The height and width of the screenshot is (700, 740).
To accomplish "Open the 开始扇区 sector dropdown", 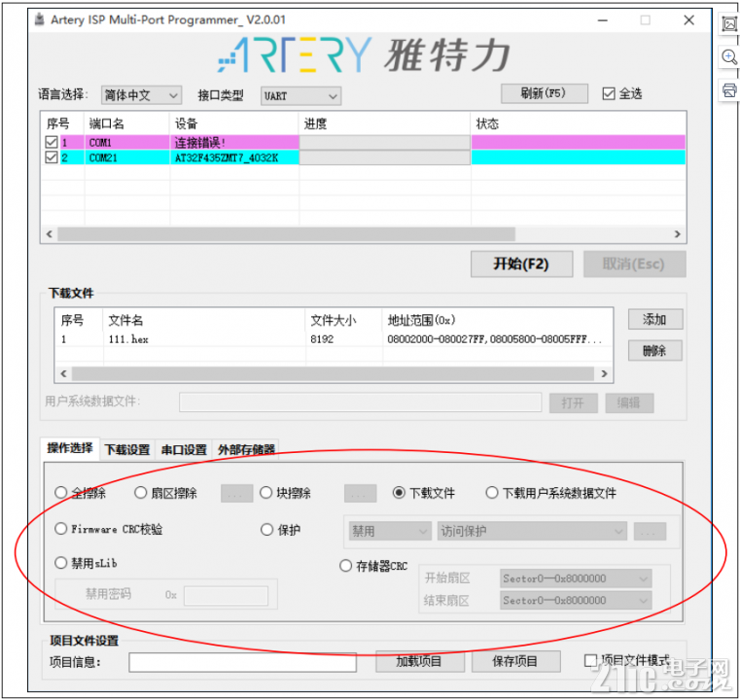I will (x=576, y=578).
